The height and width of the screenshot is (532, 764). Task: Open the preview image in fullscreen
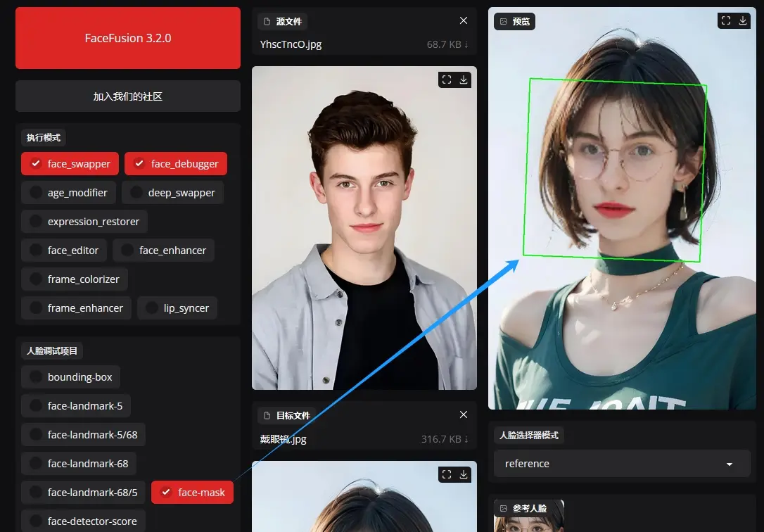[726, 21]
